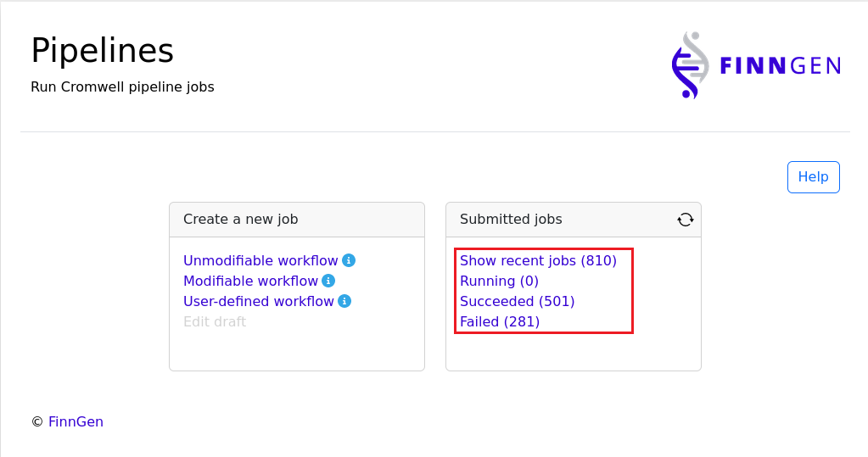View Failed (281) jobs
The width and height of the screenshot is (868, 457).
(500, 321)
